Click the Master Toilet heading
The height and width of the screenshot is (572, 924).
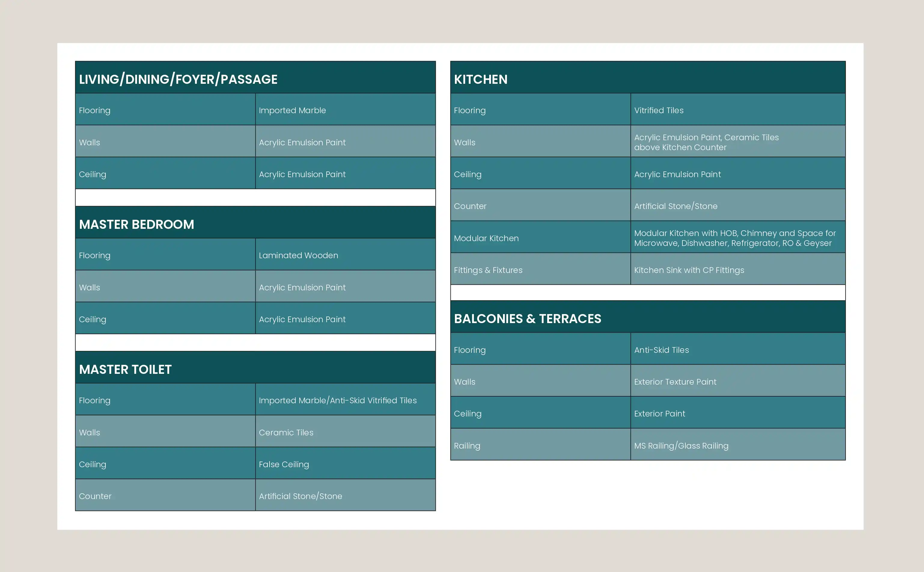coord(125,369)
